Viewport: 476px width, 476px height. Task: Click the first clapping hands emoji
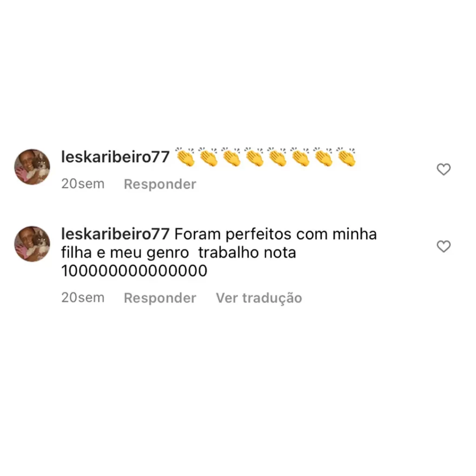(x=185, y=157)
